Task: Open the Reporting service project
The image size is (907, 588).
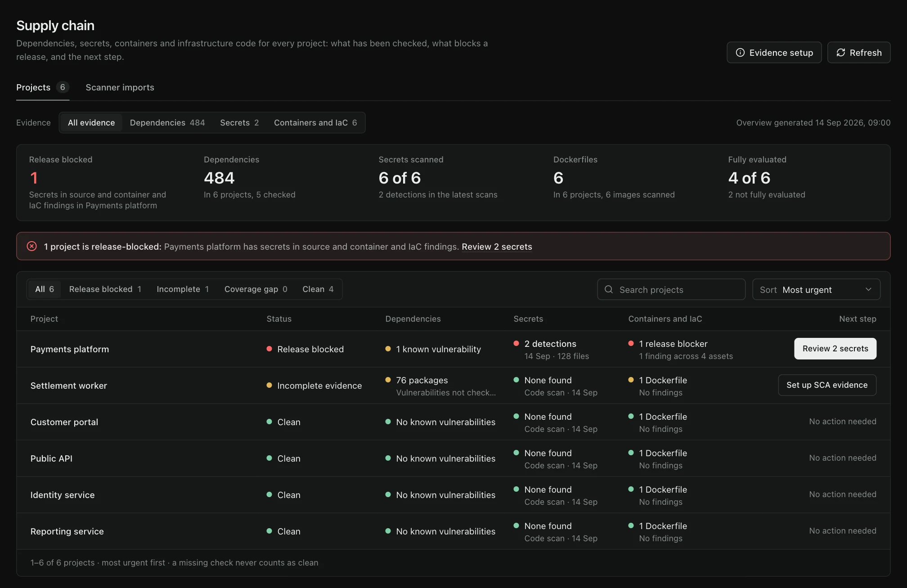Action: click(67, 531)
